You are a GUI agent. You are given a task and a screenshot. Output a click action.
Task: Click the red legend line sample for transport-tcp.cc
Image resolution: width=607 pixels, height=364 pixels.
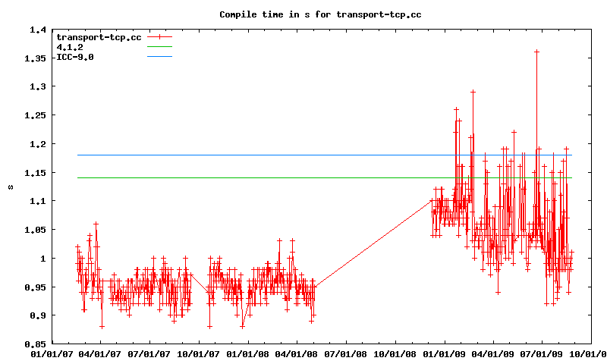click(160, 36)
